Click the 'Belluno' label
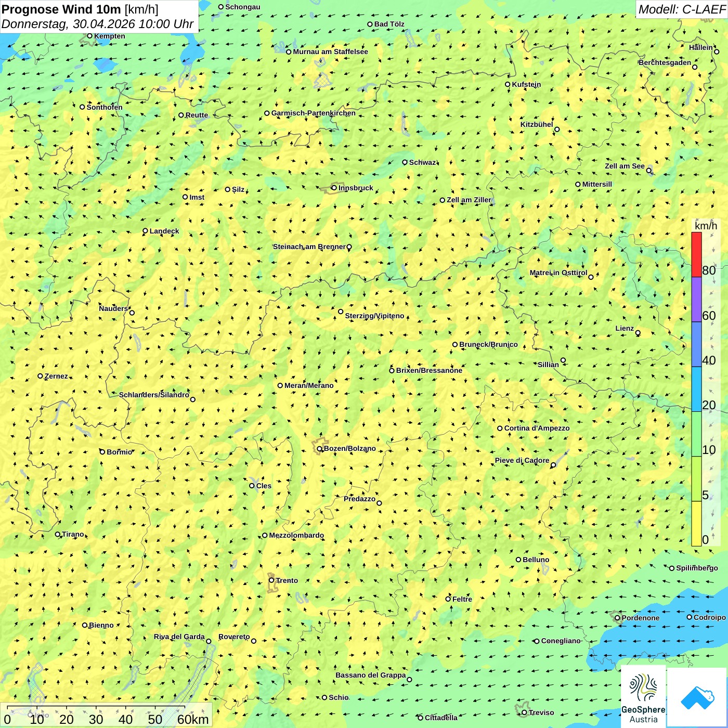Viewport: 728px width, 728px height. point(536,560)
